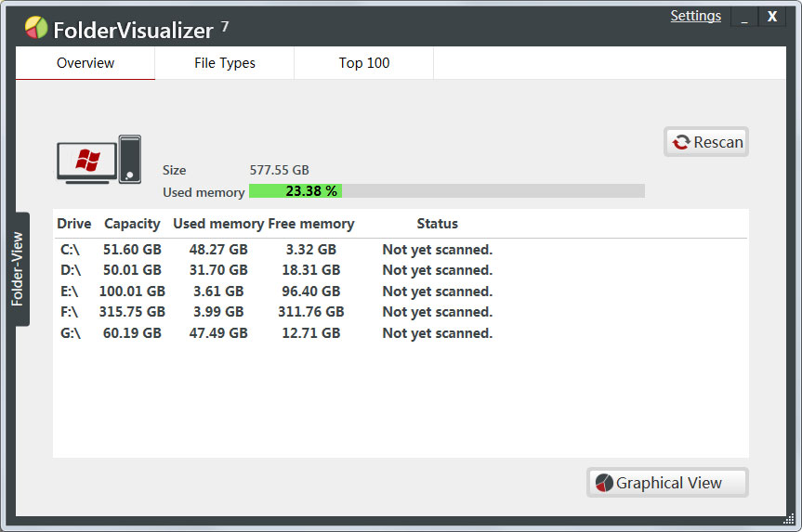Image resolution: width=802 pixels, height=532 pixels.
Task: Select the D:\ drive row
Action: pos(401,270)
